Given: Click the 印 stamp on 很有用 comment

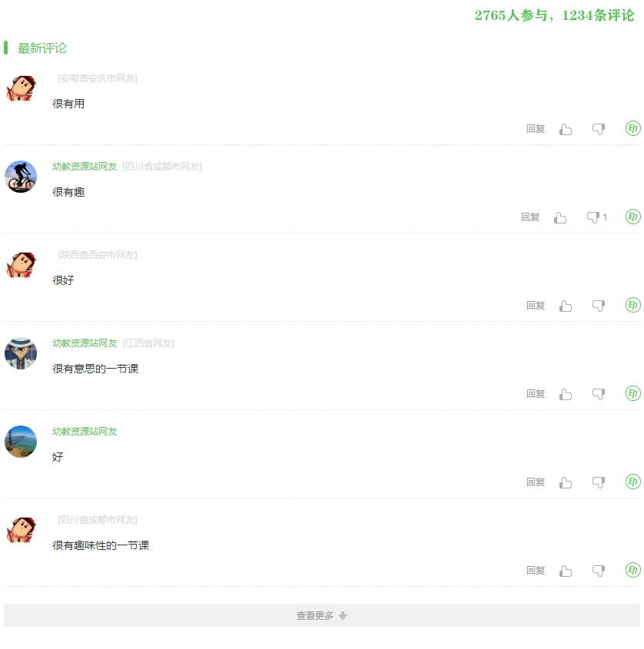Looking at the screenshot, I should 632,128.
